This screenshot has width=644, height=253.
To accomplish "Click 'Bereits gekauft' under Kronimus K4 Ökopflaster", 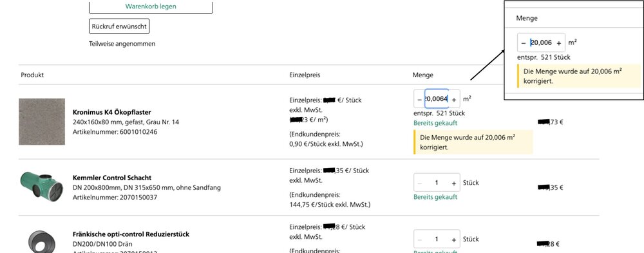I will click(x=435, y=123).
